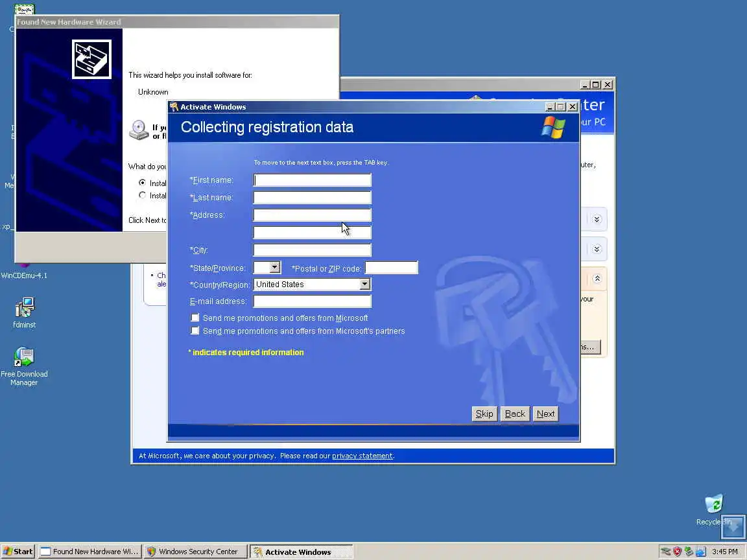Select the second 'Install' radio option in the wizard
Screen dimensions: 747x560
point(142,195)
